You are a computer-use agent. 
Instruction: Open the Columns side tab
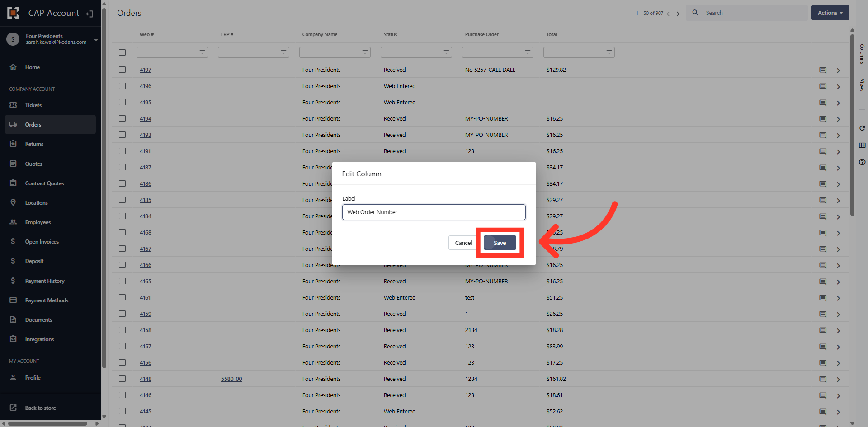coord(862,54)
